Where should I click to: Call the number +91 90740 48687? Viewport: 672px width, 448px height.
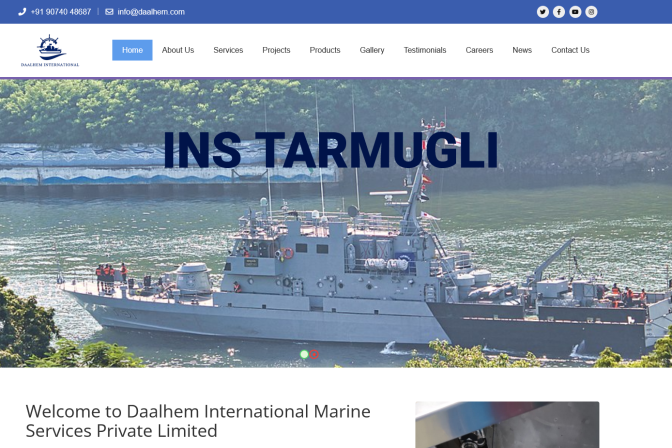(61, 12)
